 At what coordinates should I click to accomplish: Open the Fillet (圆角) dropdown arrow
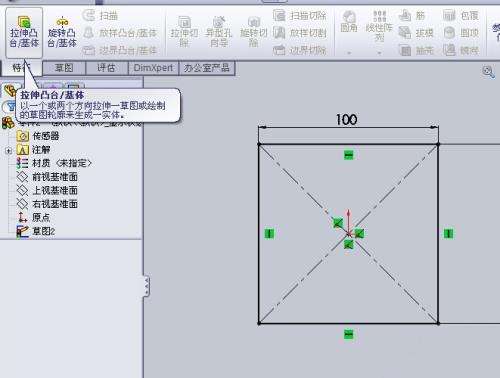pyautogui.click(x=349, y=53)
